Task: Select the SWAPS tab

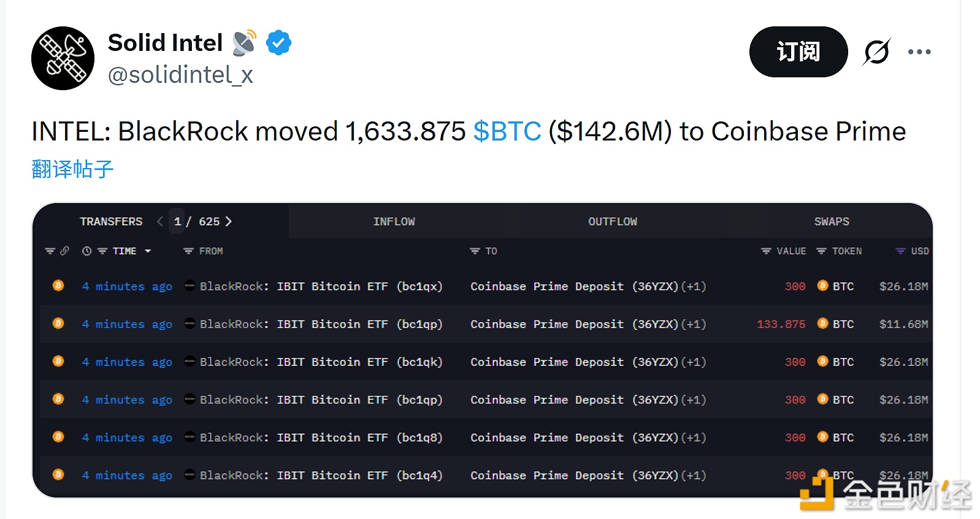Action: 831,221
